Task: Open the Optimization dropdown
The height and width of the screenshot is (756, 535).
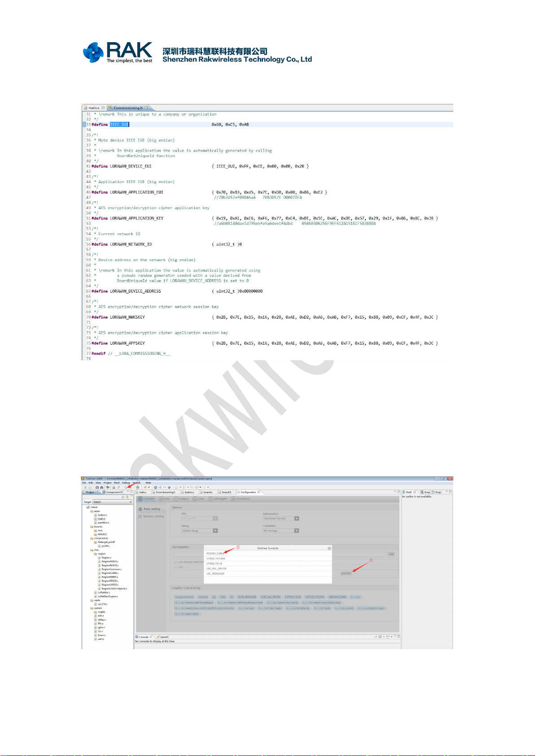Action: pos(281,519)
